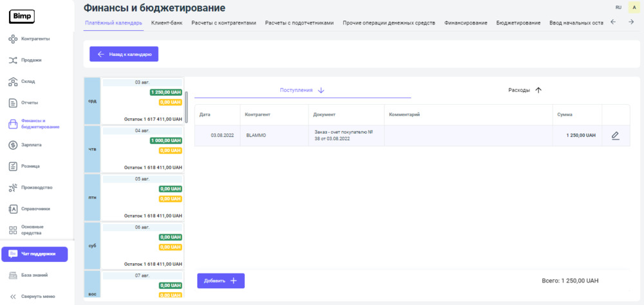Open the Отчеты document icon
This screenshot has height=305, width=644.
[x=13, y=103]
